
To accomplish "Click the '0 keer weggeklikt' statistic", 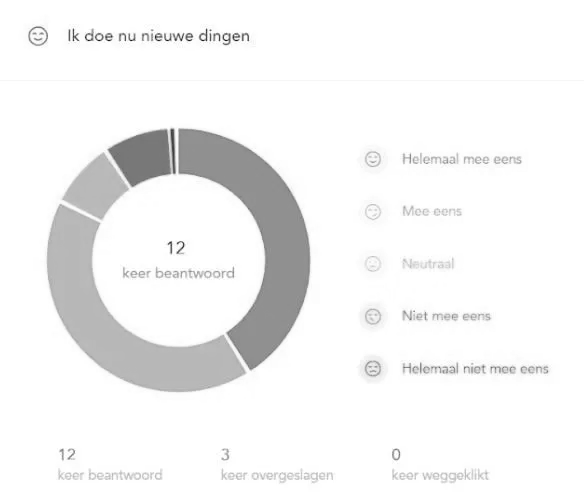I will pyautogui.click(x=440, y=464).
